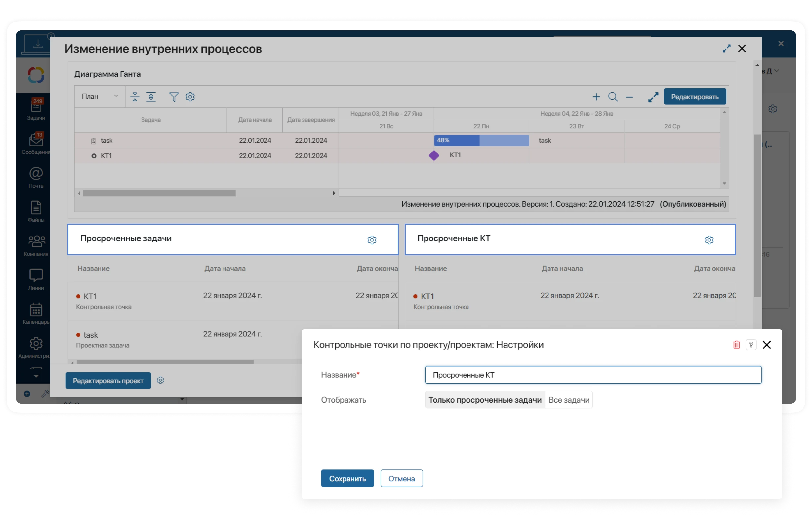Delete the widget using red trash icon
Image resolution: width=812 pixels, height=520 pixels.
tap(737, 345)
